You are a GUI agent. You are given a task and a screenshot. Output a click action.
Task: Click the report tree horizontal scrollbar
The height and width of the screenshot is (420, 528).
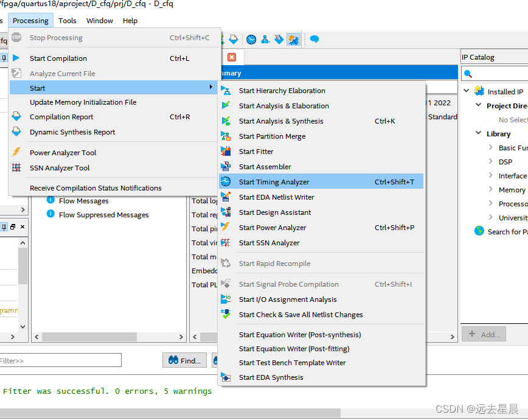pos(89,337)
